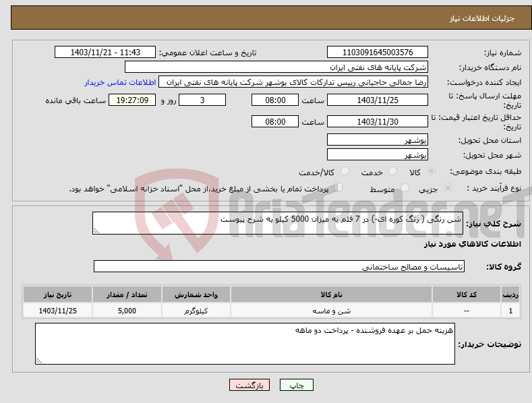This screenshot has height=403, width=532.
Task: Click the remaining days field showing 3
Action: 202,100
